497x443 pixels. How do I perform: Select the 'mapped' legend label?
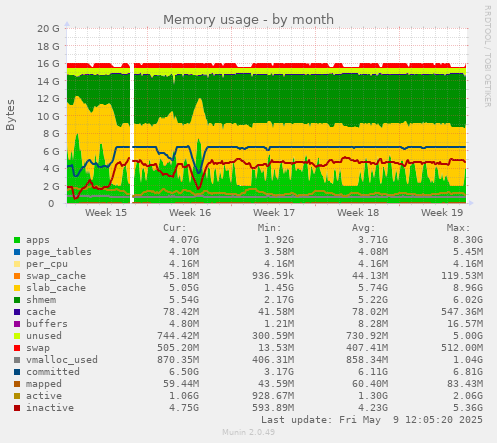44,384
